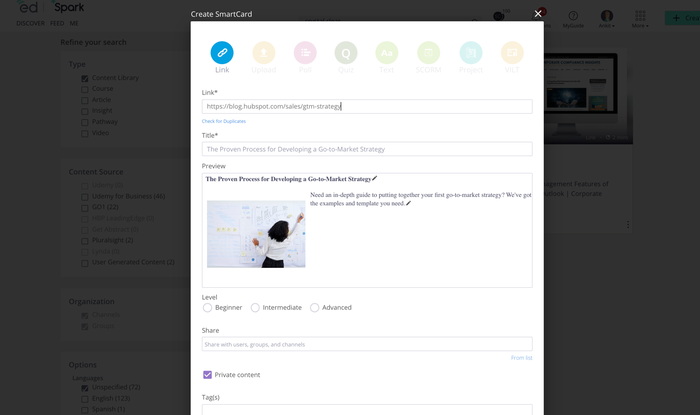700x415 pixels.
Task: Select the Project card type icon
Action: (x=471, y=53)
